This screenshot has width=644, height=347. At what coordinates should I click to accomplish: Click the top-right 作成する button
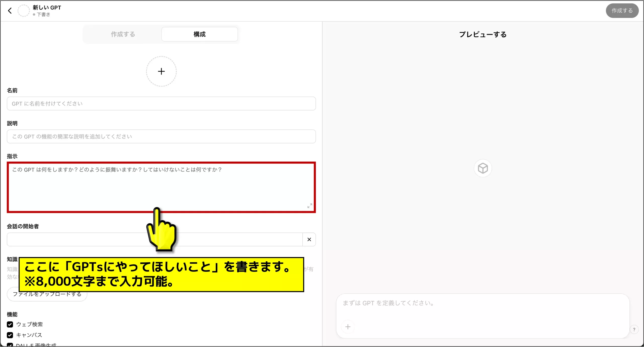tap(622, 11)
